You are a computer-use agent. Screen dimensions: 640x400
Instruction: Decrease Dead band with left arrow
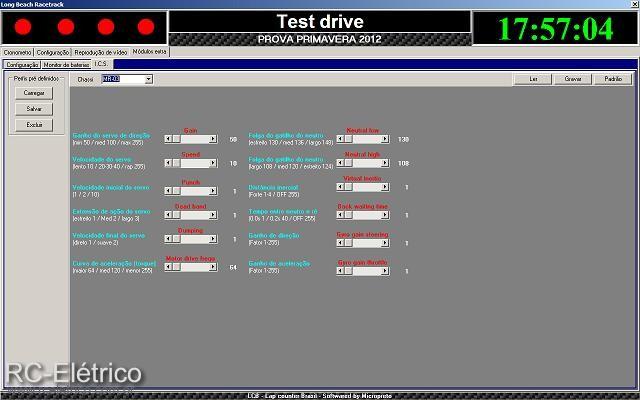click(x=168, y=215)
